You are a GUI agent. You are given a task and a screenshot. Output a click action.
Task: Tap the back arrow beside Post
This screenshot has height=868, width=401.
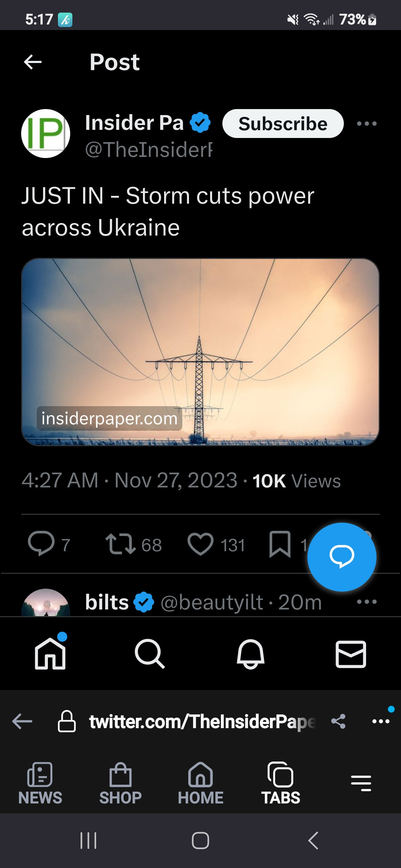pos(33,62)
